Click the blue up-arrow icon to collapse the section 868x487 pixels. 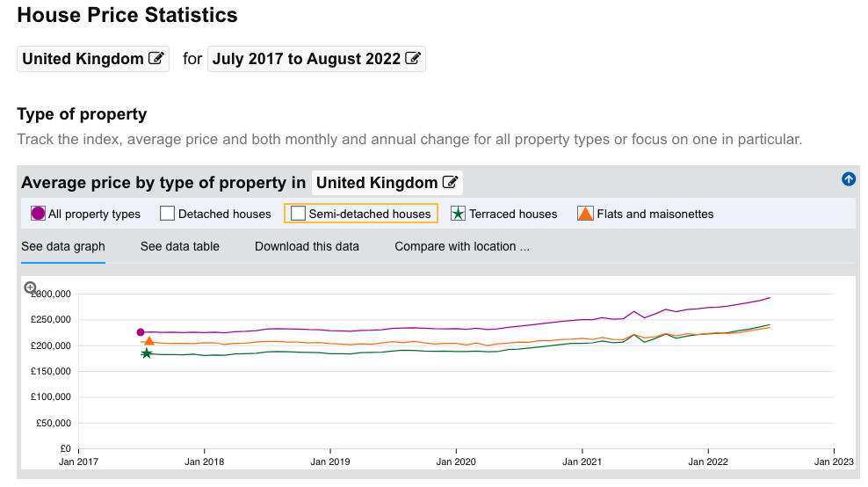848,179
